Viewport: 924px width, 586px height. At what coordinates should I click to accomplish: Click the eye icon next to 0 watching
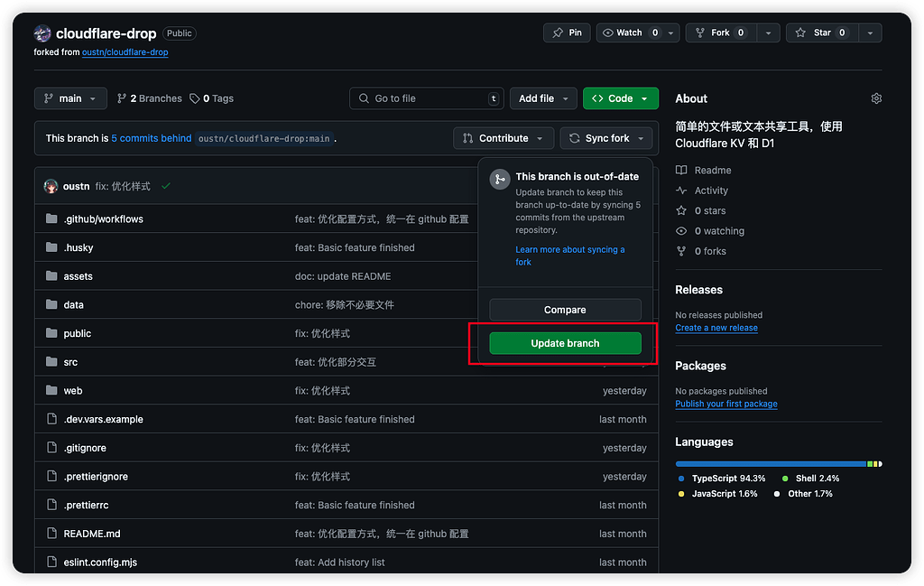[x=681, y=231]
